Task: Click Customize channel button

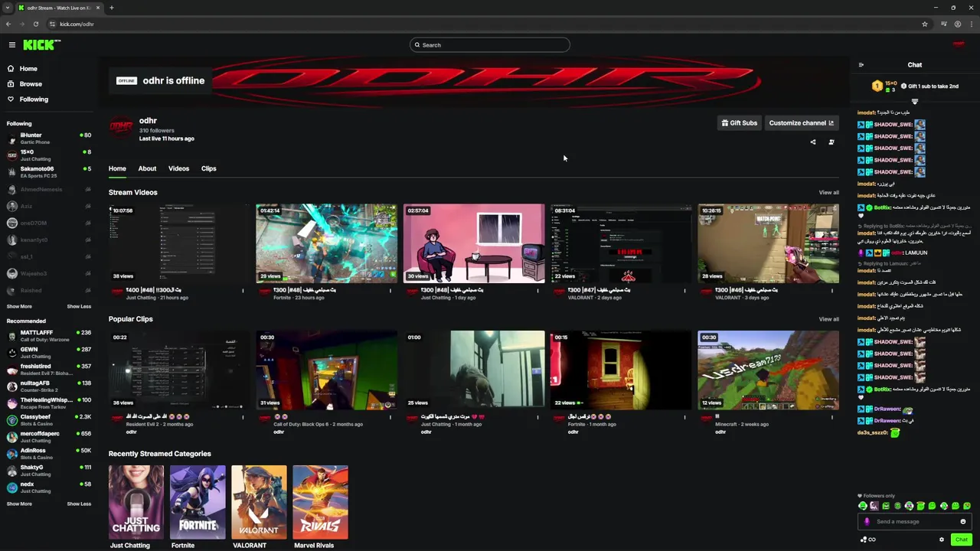Action: point(801,123)
